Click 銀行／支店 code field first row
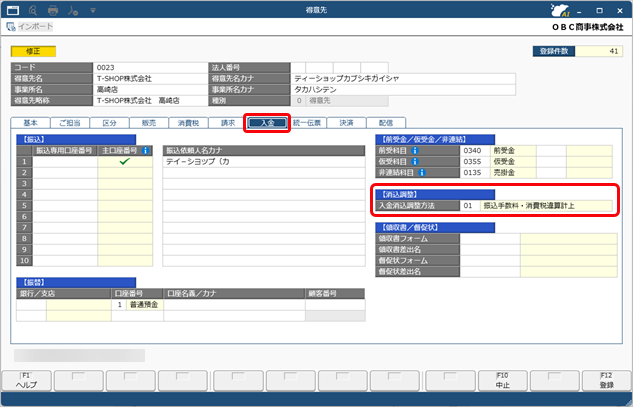633x407 pixels. pos(31,304)
